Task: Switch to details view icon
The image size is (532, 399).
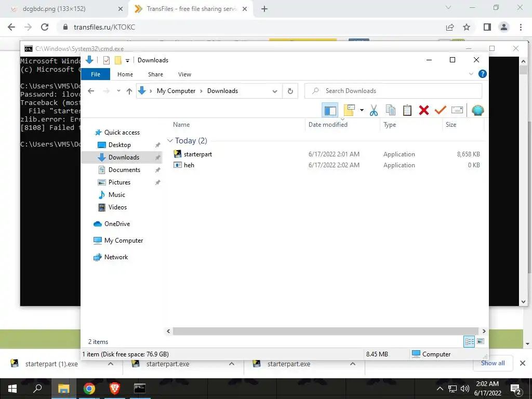Action: click(x=469, y=342)
